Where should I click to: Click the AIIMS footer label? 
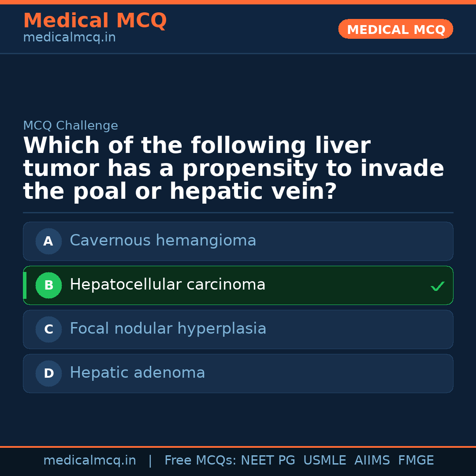372,461
